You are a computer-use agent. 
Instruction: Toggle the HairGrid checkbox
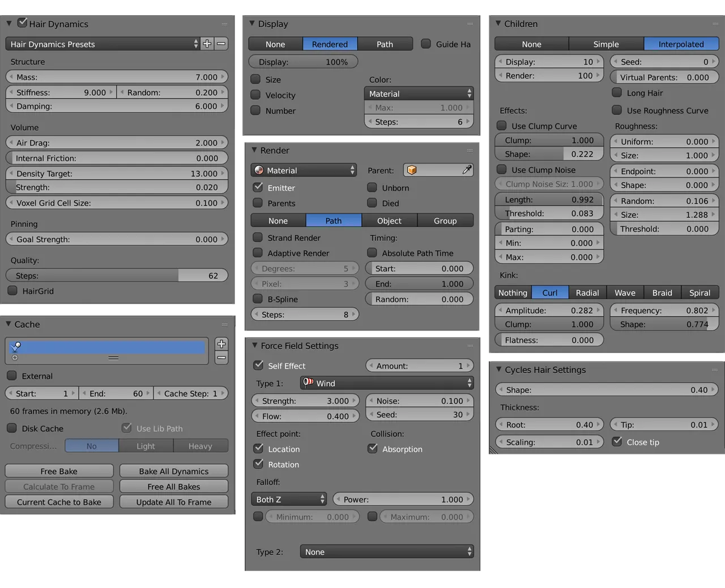pos(12,290)
